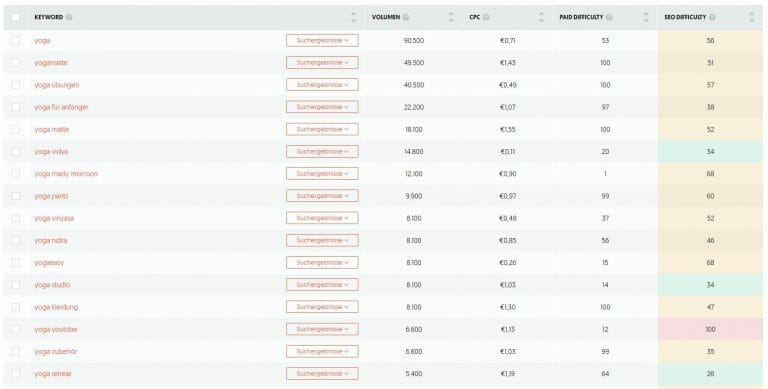
Task: Open the yoga für anfänger keyword
Action: pos(61,107)
